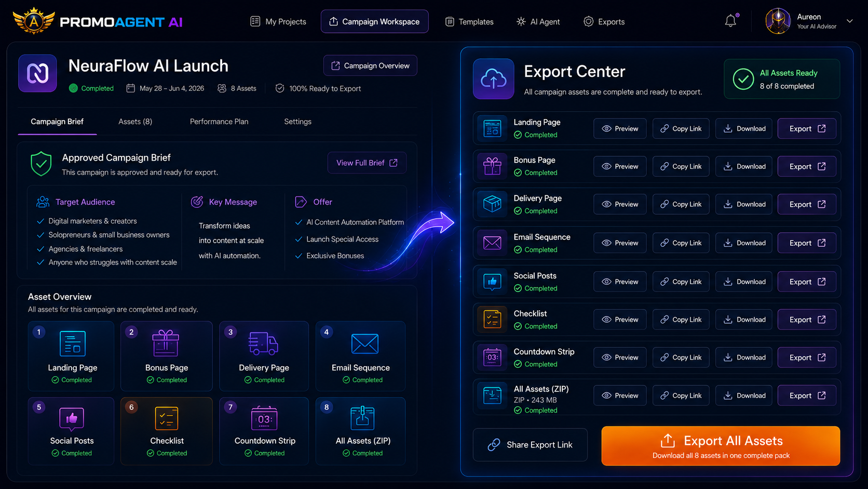Click the Offer tag icon

301,202
